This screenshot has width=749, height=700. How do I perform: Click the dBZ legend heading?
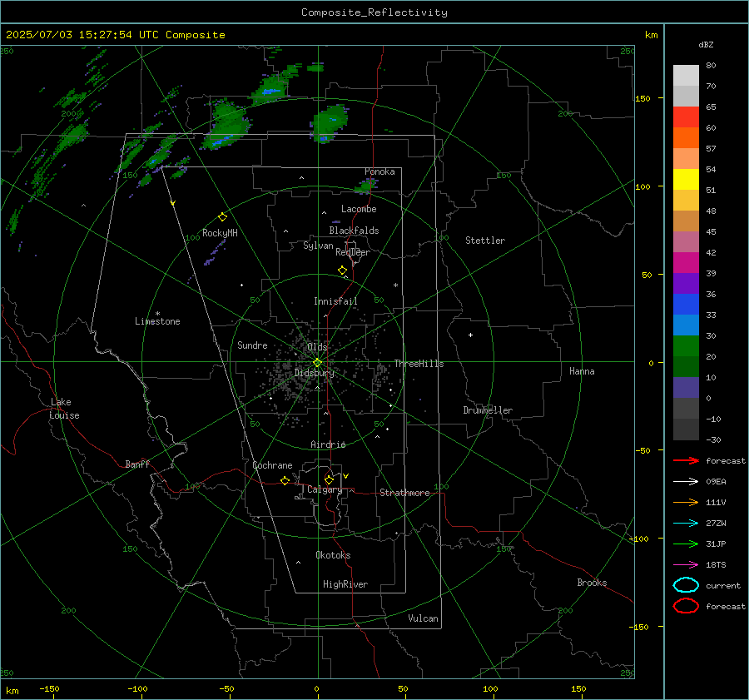pyautogui.click(x=706, y=45)
